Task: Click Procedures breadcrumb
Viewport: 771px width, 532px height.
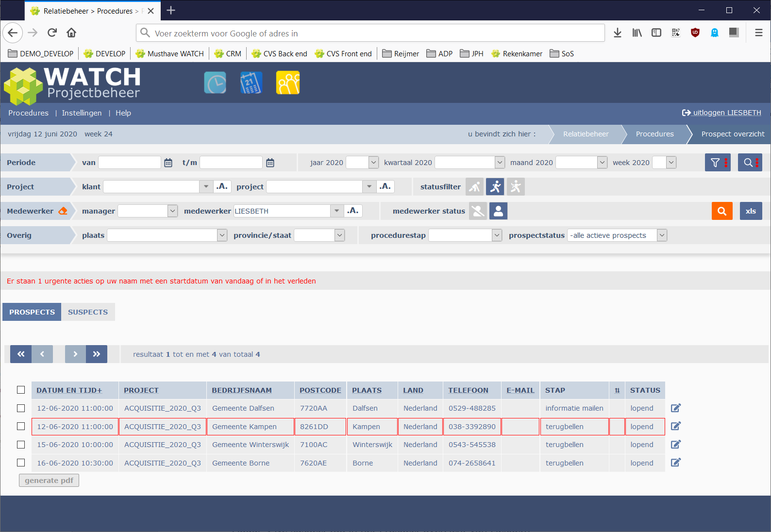Action: coord(654,134)
